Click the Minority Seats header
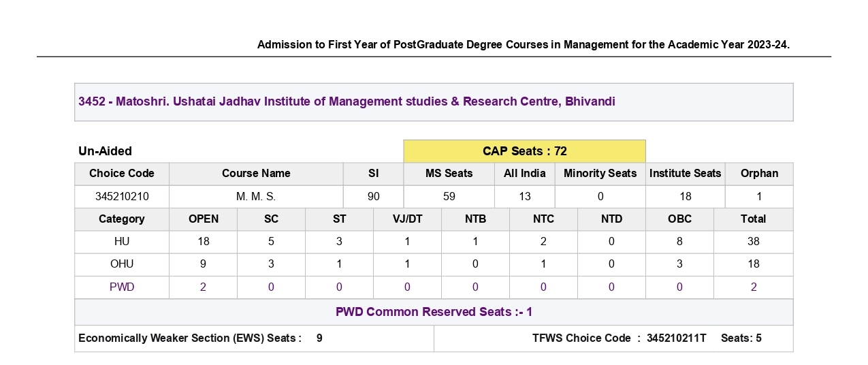Viewport: 868px width, 365px height. (x=600, y=174)
